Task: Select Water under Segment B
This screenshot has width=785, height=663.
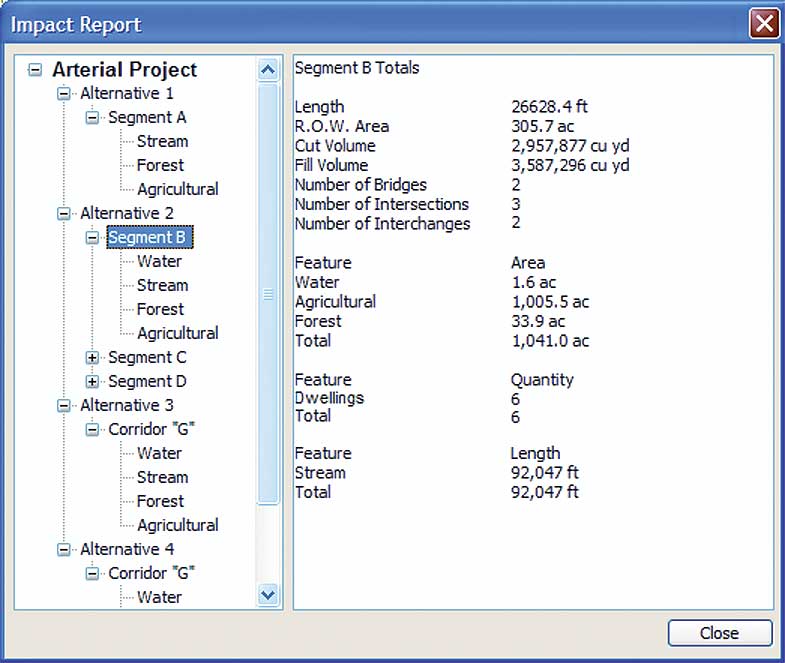Action: [159, 262]
